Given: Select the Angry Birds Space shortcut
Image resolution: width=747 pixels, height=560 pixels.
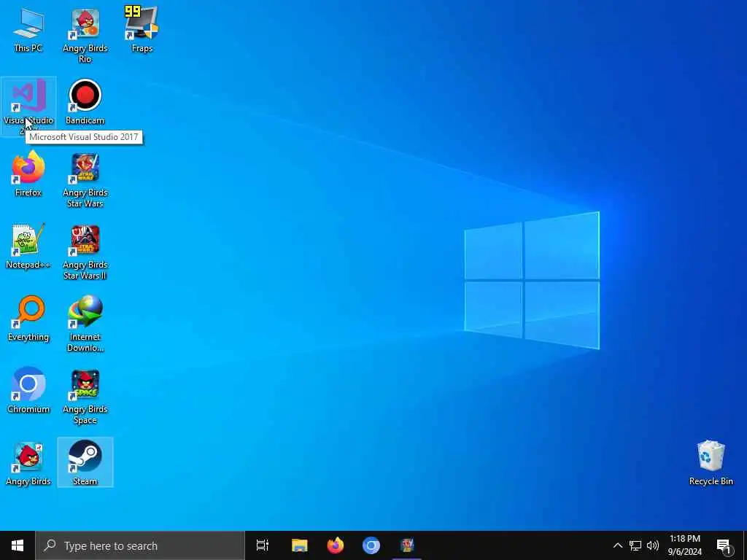Looking at the screenshot, I should 85,397.
